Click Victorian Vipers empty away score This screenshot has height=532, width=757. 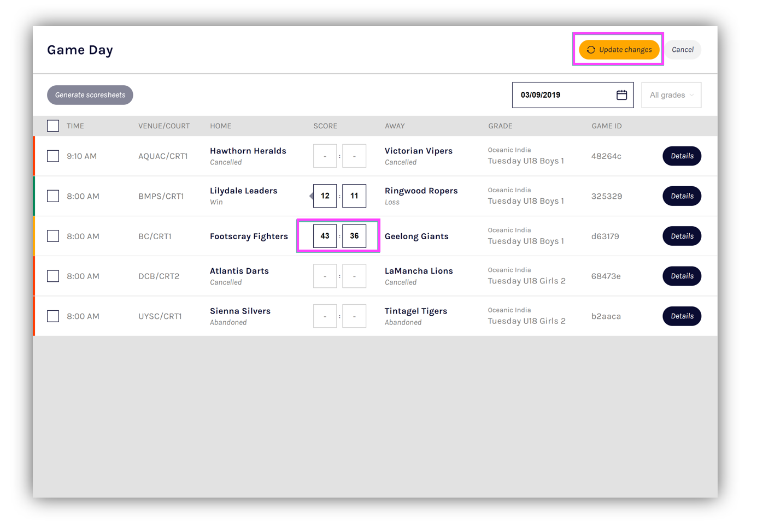tap(354, 156)
